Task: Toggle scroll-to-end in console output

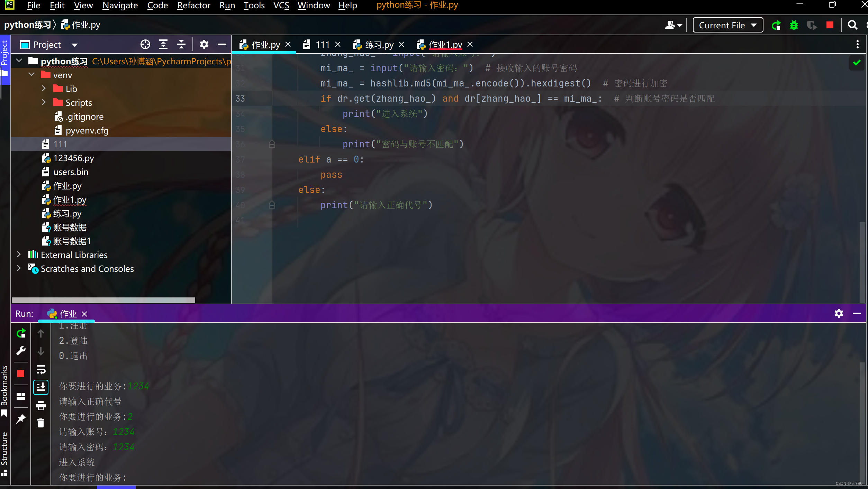Action: tap(41, 387)
